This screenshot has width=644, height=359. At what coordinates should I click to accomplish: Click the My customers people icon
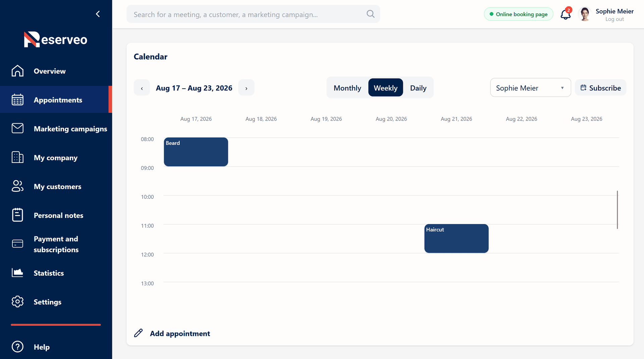[x=17, y=186]
